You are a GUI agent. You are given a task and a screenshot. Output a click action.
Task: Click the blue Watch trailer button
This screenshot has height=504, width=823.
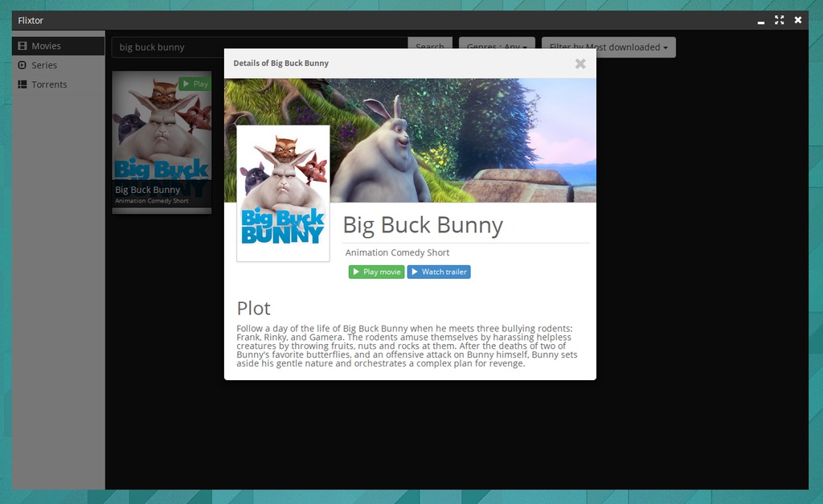438,272
